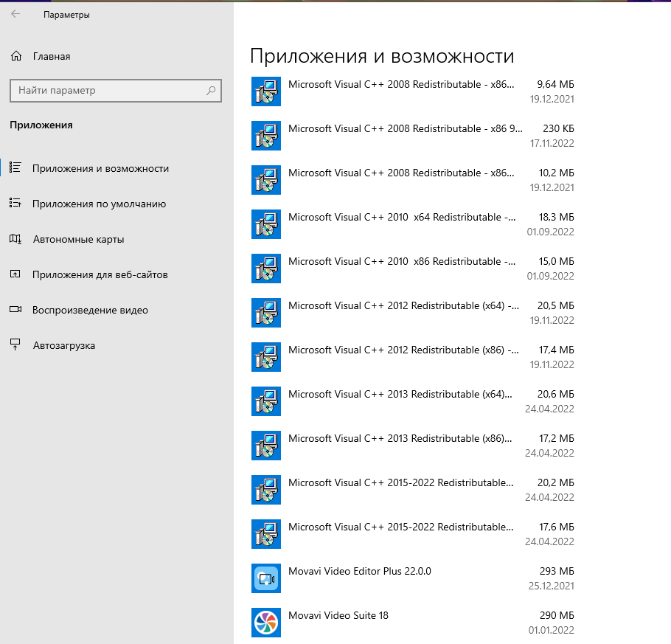Click the Приложения и возможности list icon

15,167
